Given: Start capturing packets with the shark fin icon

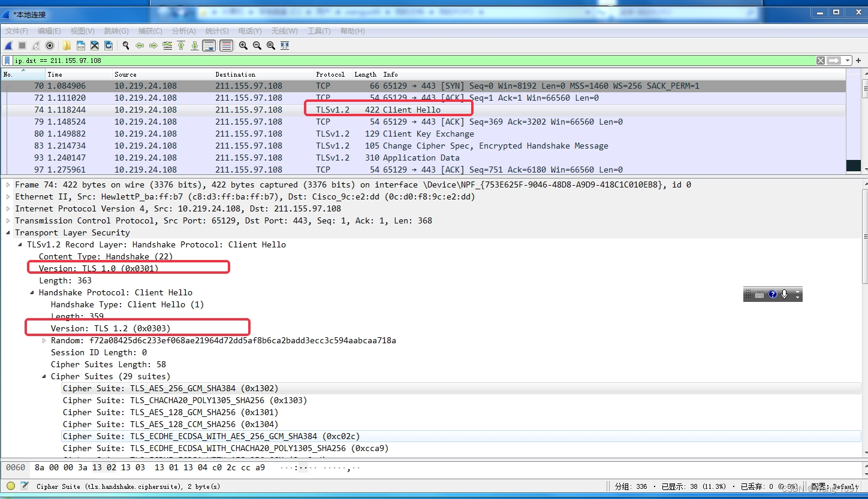Looking at the screenshot, I should coord(8,46).
